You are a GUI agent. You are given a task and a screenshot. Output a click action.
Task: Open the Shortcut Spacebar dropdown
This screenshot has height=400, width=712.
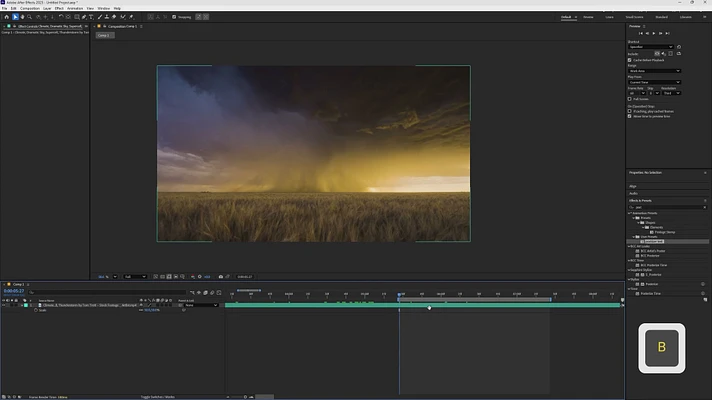click(x=651, y=47)
